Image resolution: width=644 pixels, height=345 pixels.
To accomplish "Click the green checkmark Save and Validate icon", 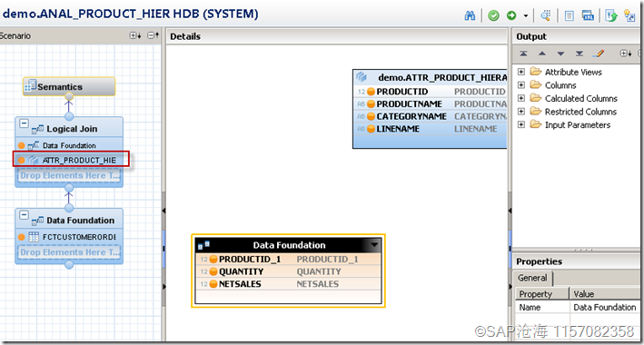I will [x=494, y=15].
